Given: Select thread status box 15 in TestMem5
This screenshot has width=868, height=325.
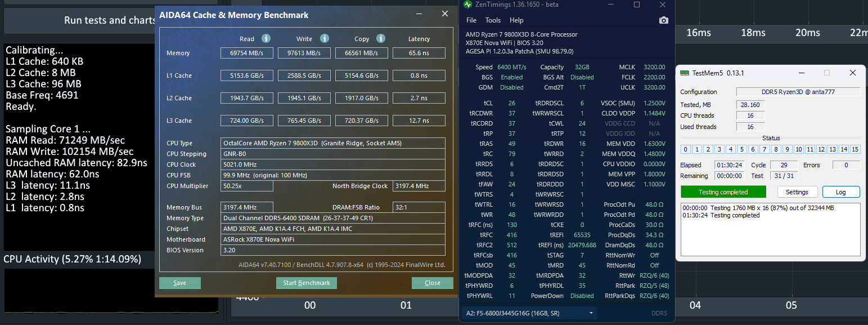Looking at the screenshot, I should tap(855, 149).
